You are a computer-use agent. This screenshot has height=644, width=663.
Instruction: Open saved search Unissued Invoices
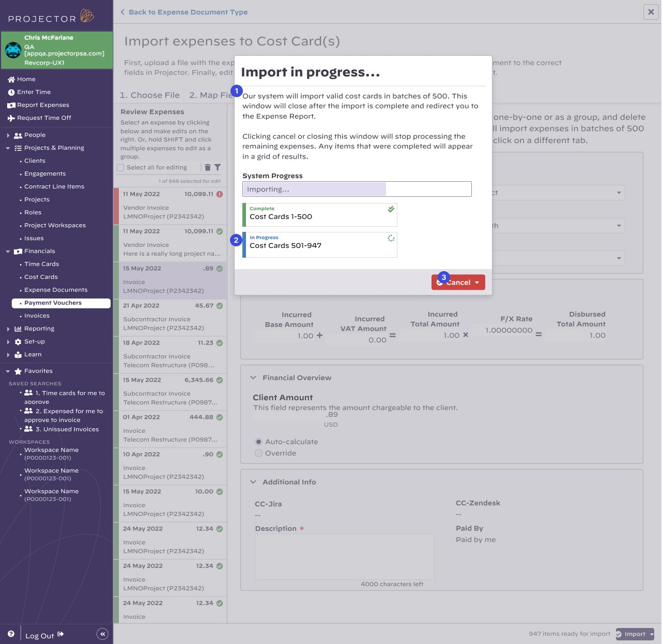(67, 430)
